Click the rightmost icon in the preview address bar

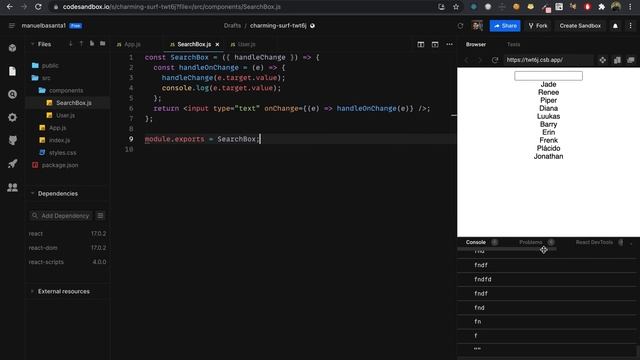[631, 60]
